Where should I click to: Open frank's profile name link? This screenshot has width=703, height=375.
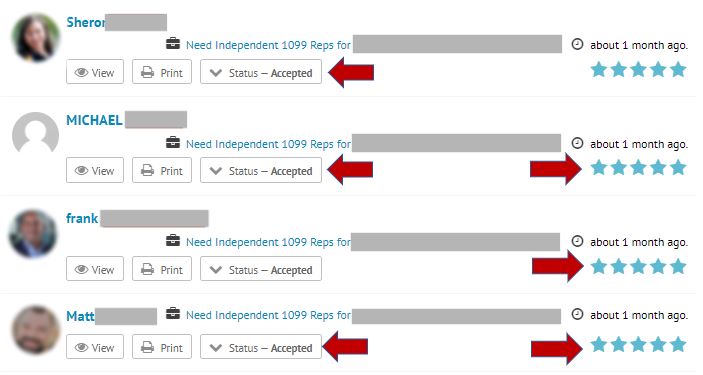tap(82, 218)
